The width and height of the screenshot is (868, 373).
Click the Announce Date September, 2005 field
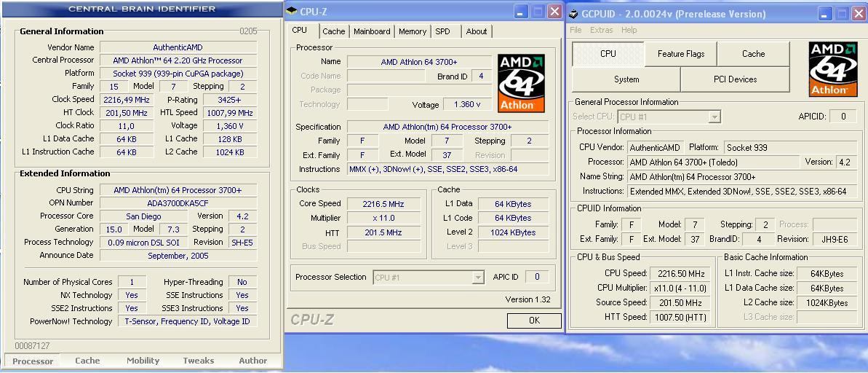tap(178, 256)
